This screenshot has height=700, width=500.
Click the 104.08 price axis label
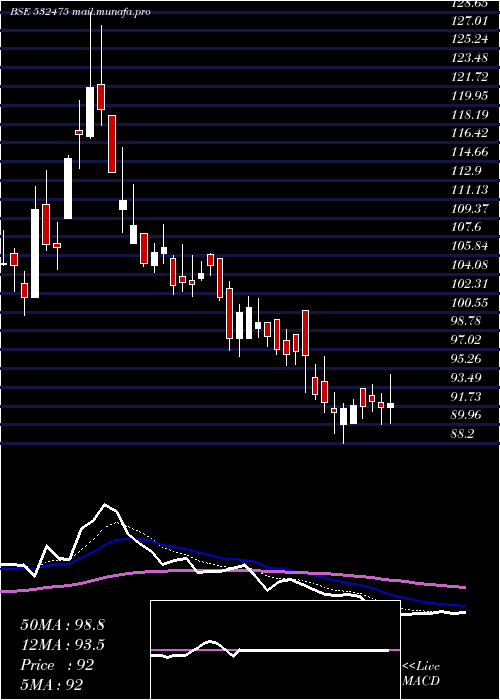(470, 266)
